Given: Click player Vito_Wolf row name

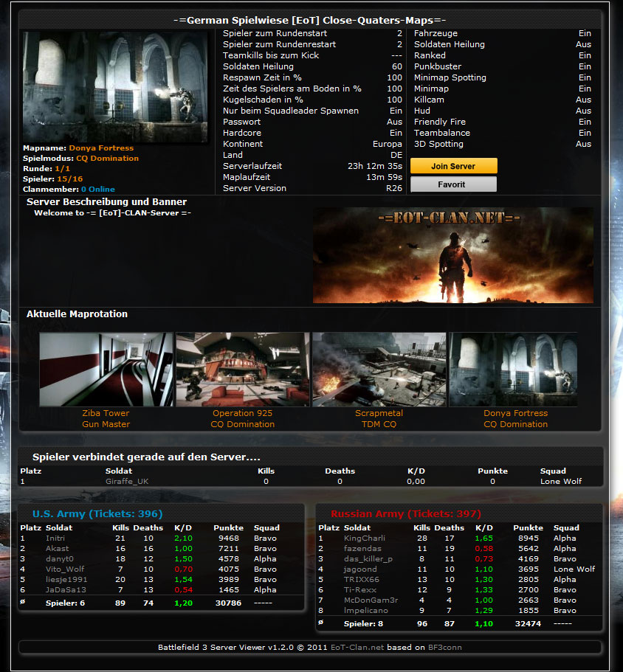Looking at the screenshot, I should [x=65, y=569].
